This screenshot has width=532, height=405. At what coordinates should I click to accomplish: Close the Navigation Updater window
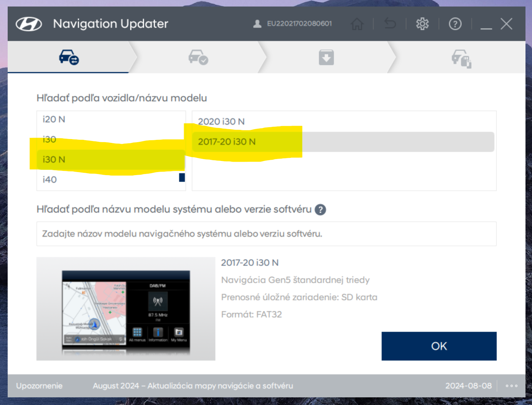(507, 24)
